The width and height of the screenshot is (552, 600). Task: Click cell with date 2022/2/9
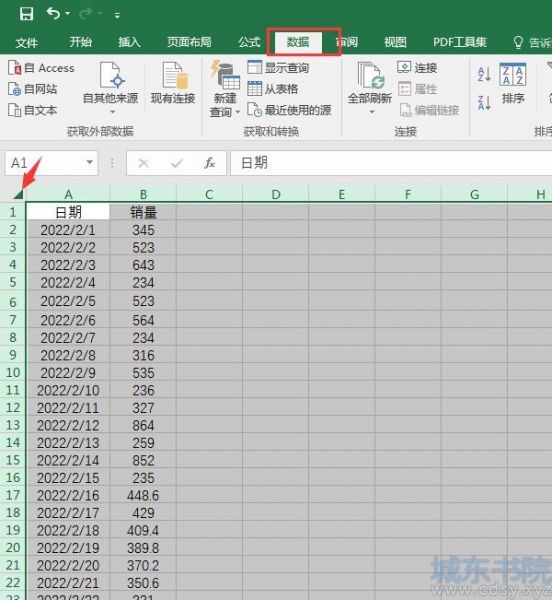pos(68,372)
